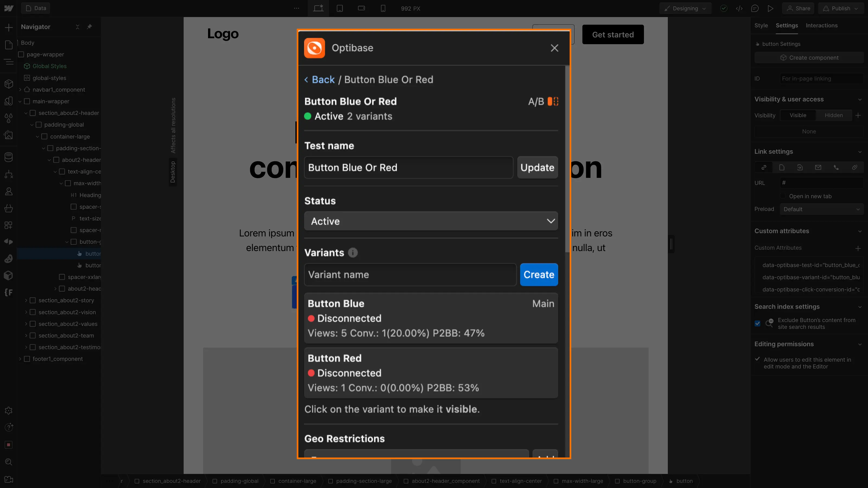Check Open in new tab
This screenshot has width=868, height=488.
[x=783, y=196]
